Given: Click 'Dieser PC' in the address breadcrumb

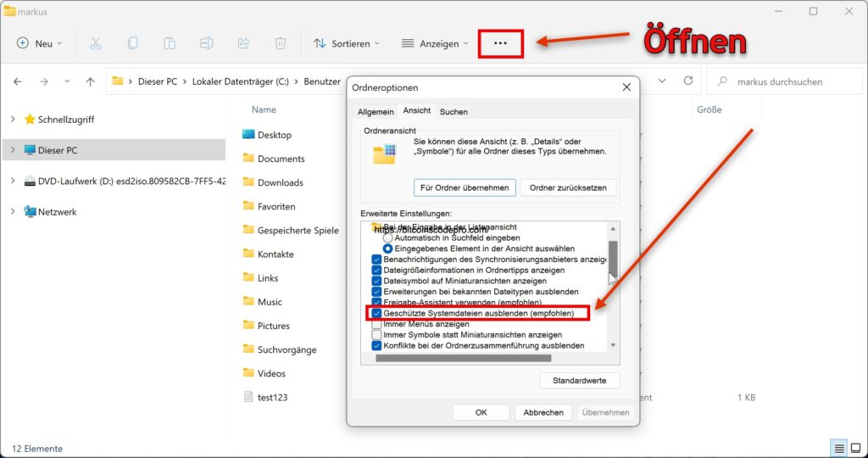Looking at the screenshot, I should (158, 81).
